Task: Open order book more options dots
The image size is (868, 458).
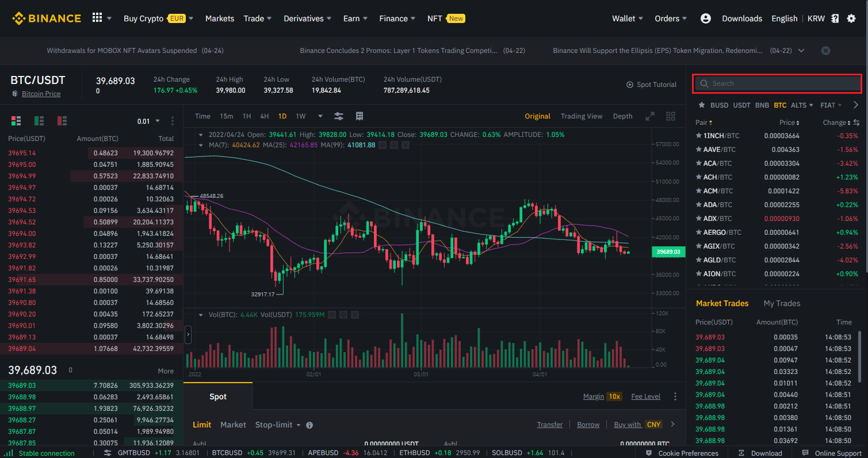Action: click(x=173, y=121)
